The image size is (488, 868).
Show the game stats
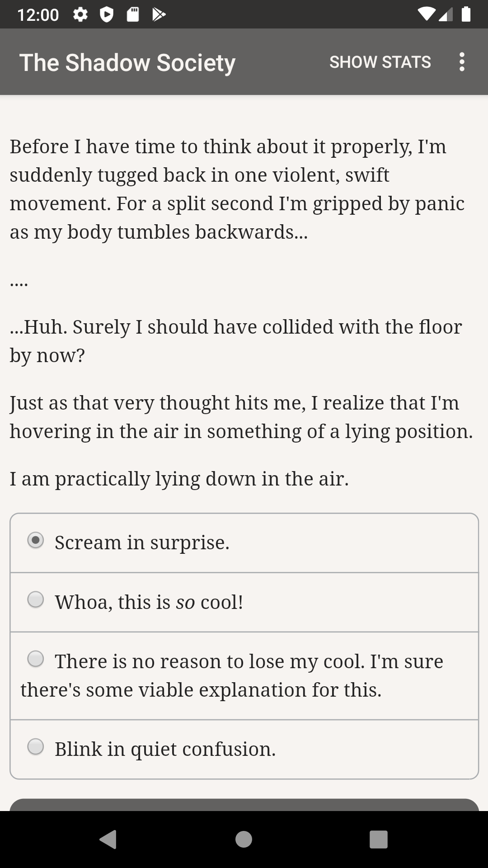point(380,62)
